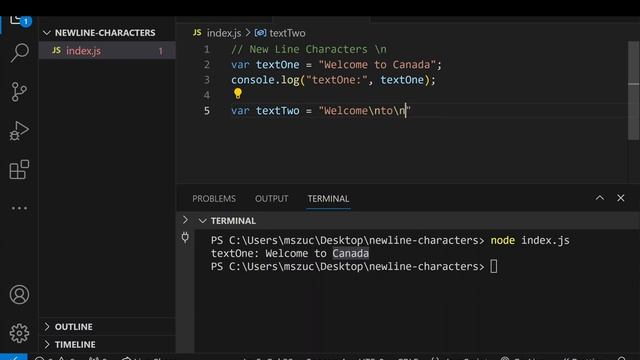640x360 pixels.
Task: Click 'textOne: Welcome to Canada' output line
Action: coord(290,253)
